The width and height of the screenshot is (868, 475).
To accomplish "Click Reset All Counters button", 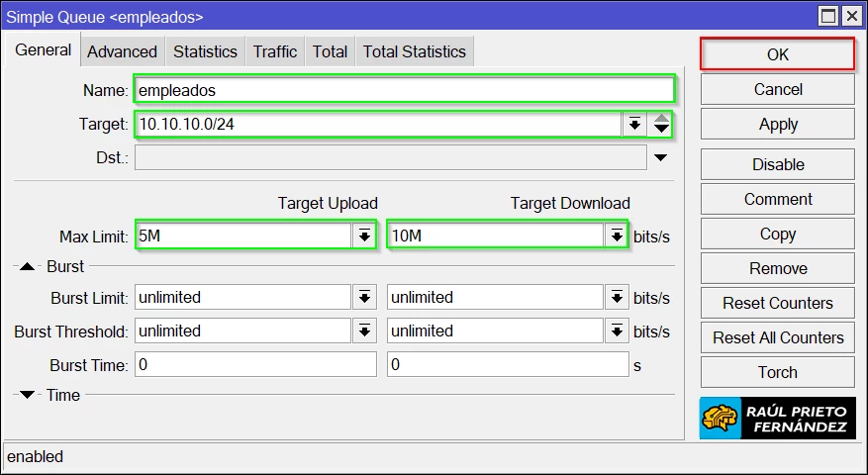I will click(777, 337).
